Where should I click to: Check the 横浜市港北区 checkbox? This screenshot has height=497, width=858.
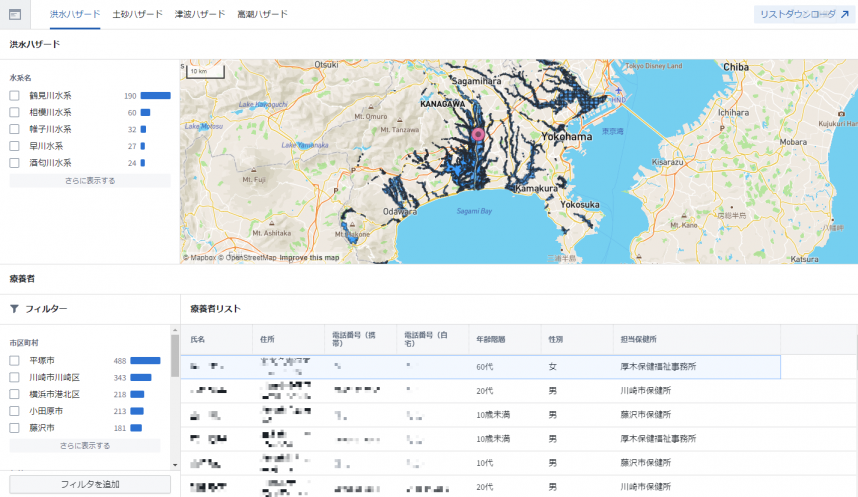pyautogui.click(x=14, y=394)
